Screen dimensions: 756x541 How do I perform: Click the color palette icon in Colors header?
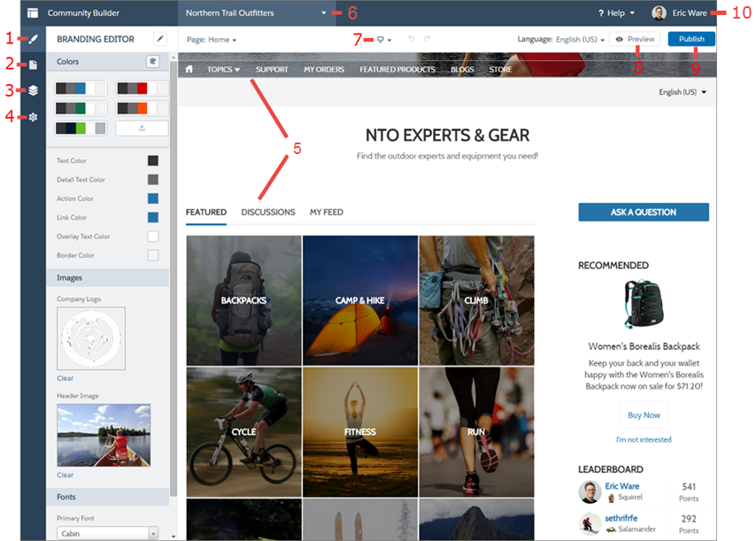coord(153,61)
